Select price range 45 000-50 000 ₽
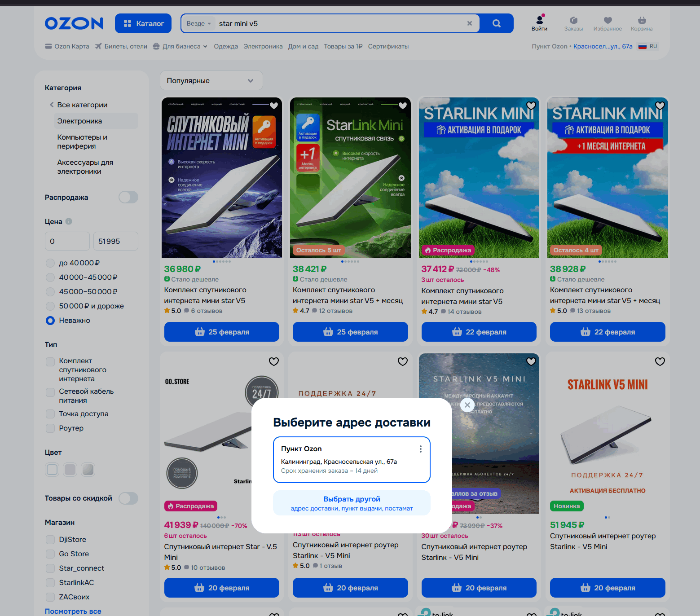Image resolution: width=700 pixels, height=616 pixels. click(50, 292)
